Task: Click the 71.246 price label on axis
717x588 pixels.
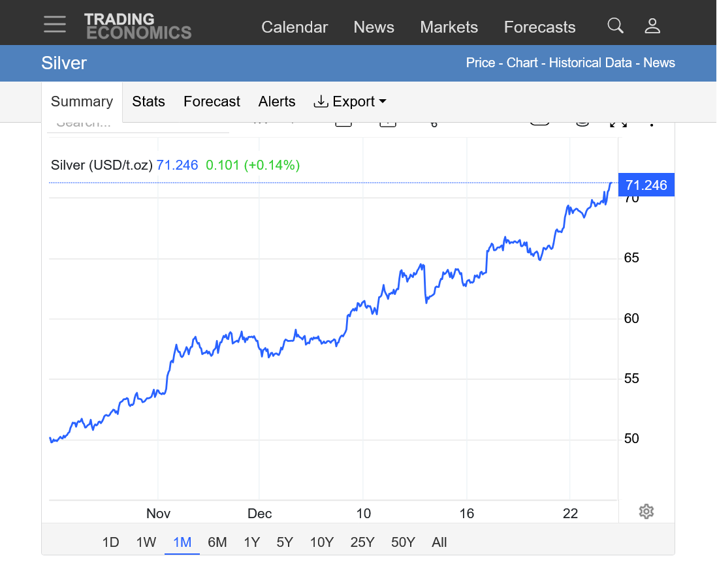Action: (646, 185)
